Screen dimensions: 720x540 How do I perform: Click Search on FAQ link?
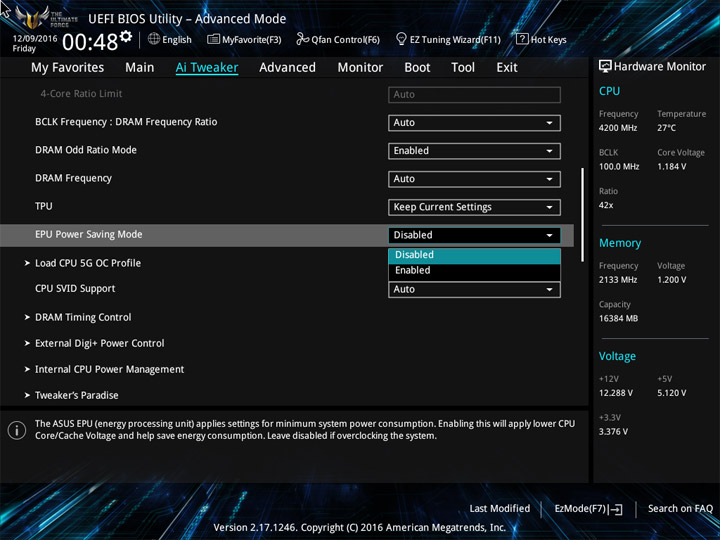point(680,509)
